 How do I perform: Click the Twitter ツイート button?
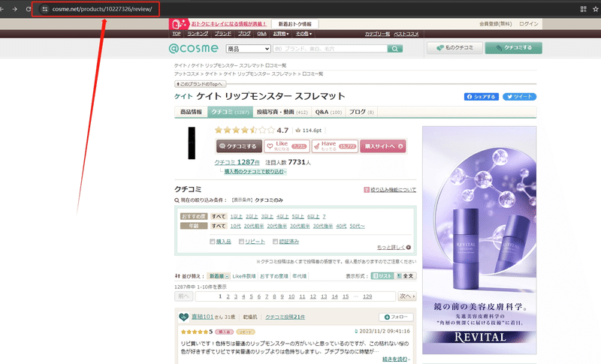pos(519,97)
